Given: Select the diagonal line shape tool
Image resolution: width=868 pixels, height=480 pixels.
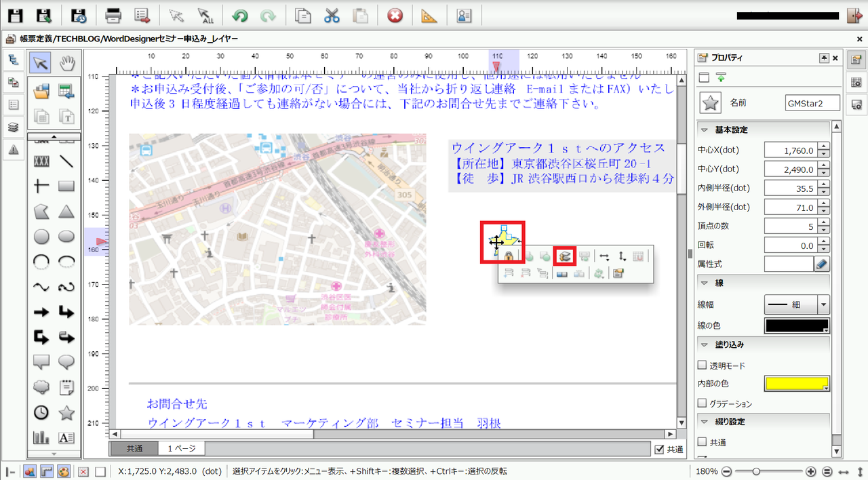Looking at the screenshot, I should tap(66, 161).
